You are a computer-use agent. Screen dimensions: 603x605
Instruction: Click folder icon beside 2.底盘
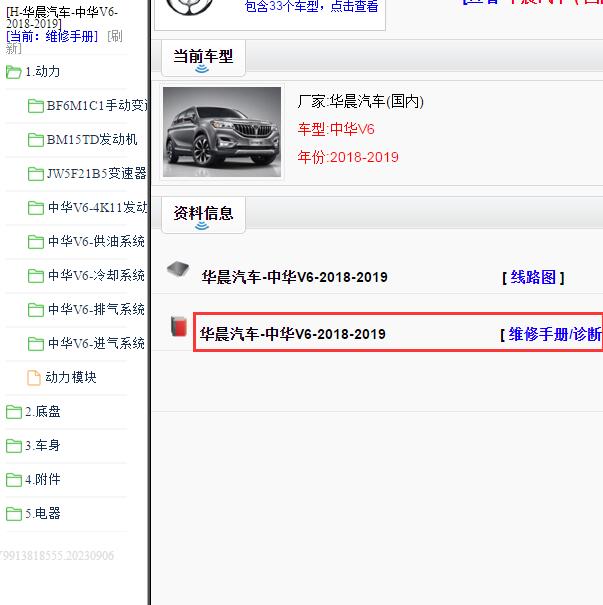(x=14, y=412)
